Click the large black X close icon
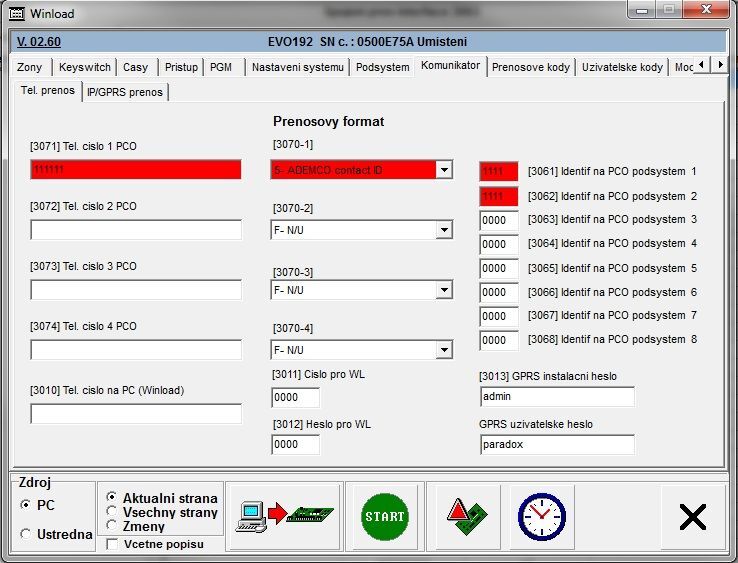Viewport: 738px width, 563px height. 692,516
